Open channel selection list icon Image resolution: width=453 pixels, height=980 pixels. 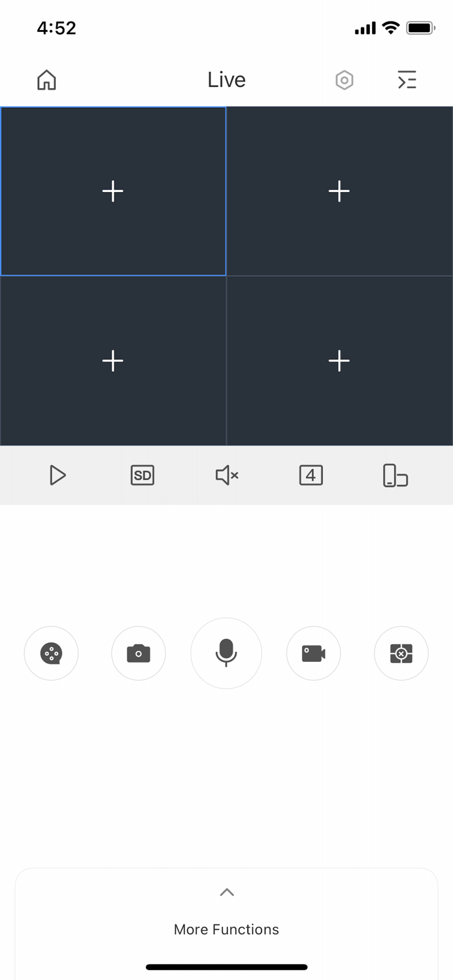[407, 80]
